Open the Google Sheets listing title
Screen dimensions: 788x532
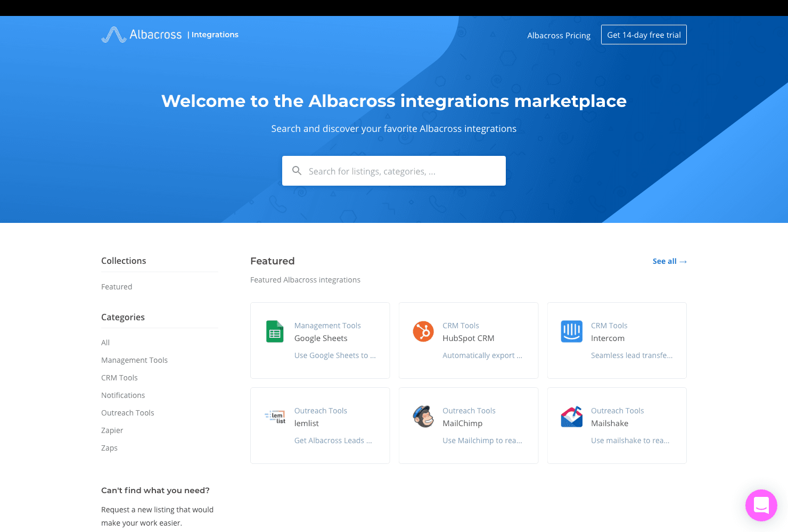point(321,338)
